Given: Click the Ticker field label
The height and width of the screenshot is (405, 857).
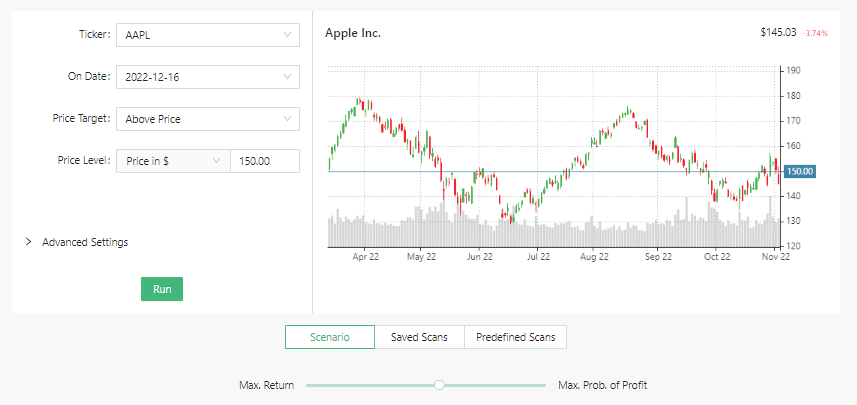Looking at the screenshot, I should pos(95,34).
